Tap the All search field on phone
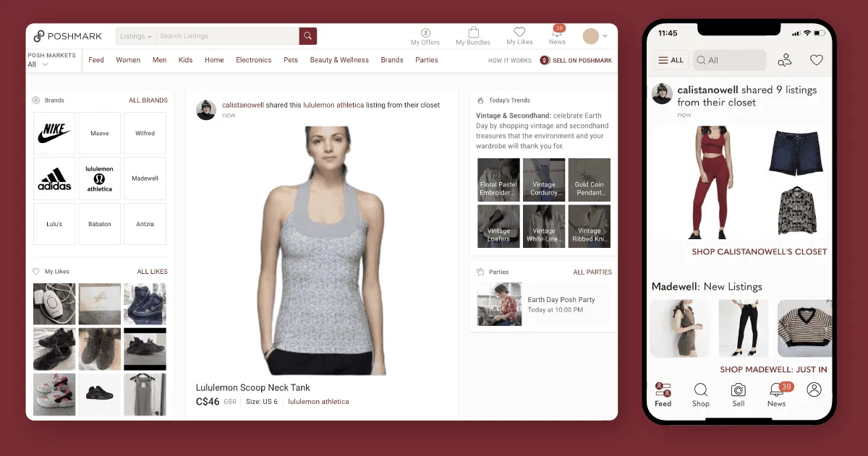Viewport: 868px width, 456px height. pos(729,60)
